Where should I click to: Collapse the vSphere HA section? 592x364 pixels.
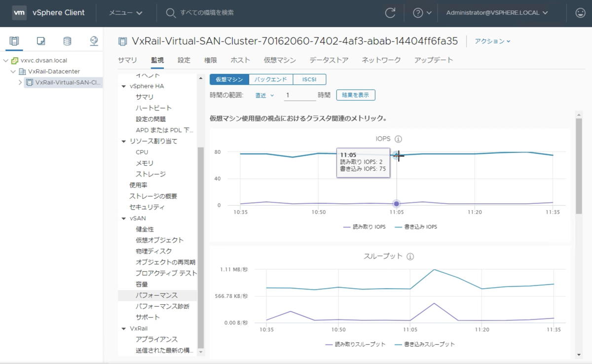(x=124, y=86)
